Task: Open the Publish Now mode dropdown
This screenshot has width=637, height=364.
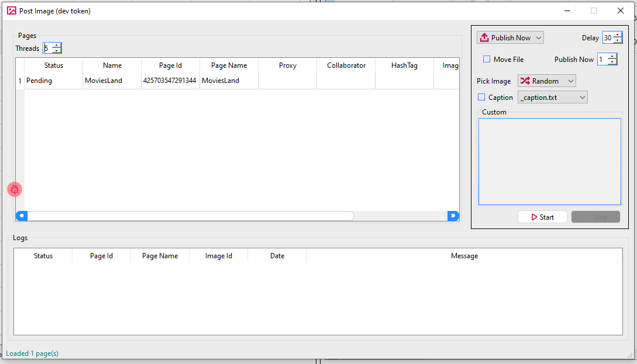Action: point(538,37)
